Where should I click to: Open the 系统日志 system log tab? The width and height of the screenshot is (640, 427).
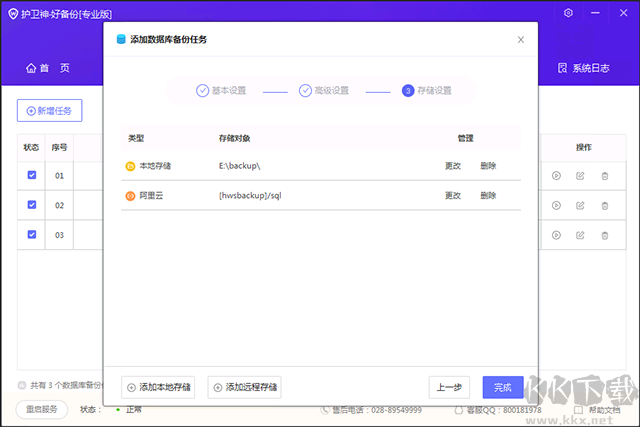tap(583, 68)
